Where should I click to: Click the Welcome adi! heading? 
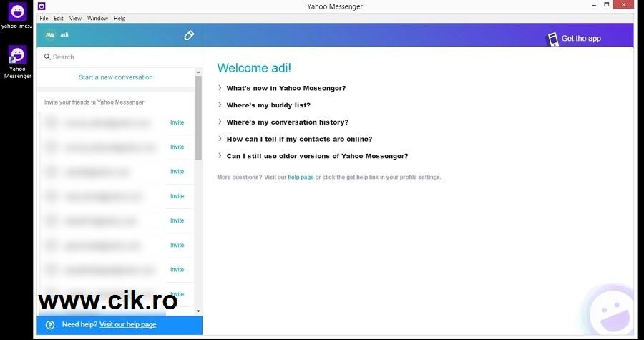[x=254, y=68]
